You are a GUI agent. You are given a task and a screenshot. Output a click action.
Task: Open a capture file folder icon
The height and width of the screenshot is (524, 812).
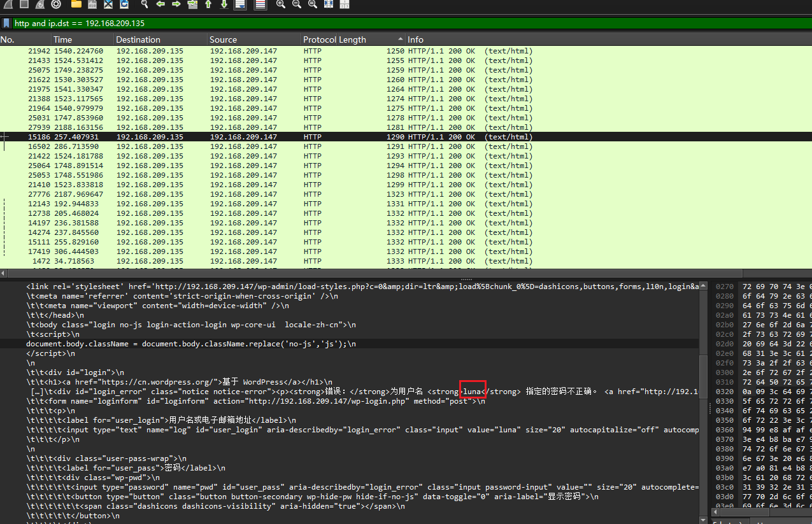pos(76,4)
